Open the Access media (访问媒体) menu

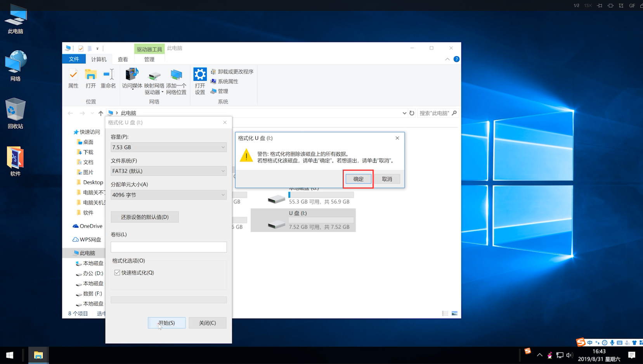click(132, 79)
